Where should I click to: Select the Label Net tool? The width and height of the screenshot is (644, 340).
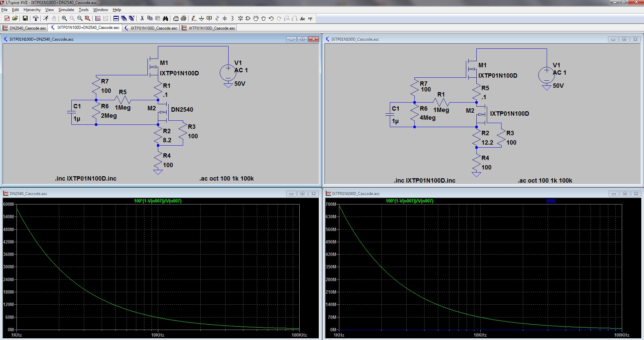[x=209, y=18]
